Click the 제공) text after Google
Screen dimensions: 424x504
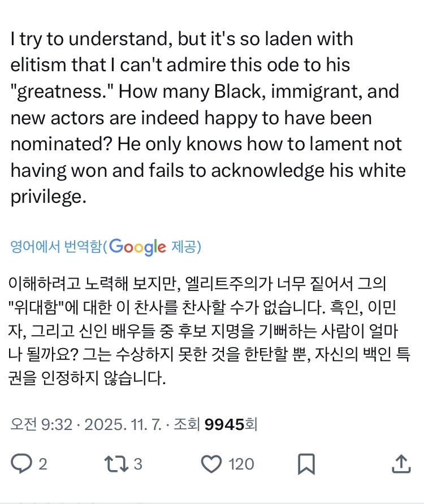186,247
